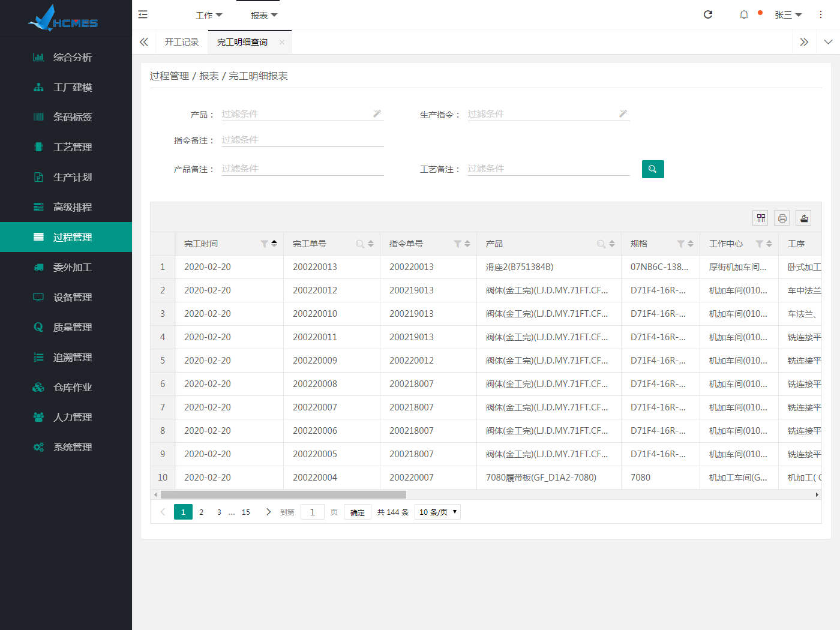Open column filter grid icon above table

(761, 218)
